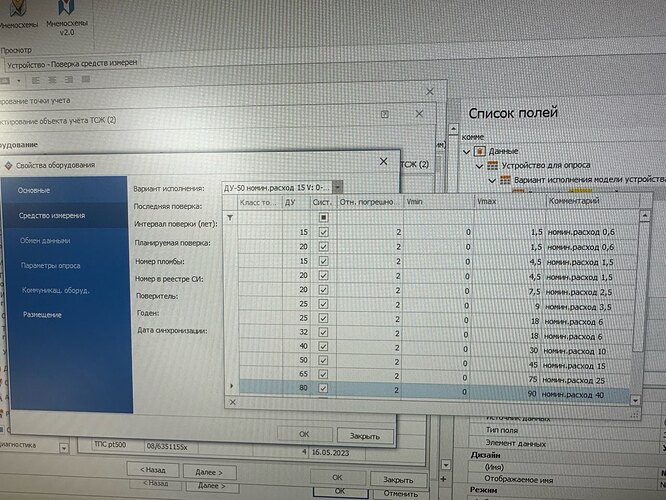The image size is (666, 500).
Task: Click OK in Свойства оборудования dialog
Action: tap(304, 434)
